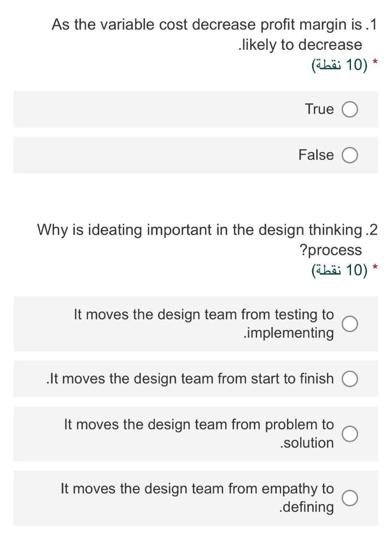
Task: Click the 'from problem to solution' option text
Action: pyautogui.click(x=199, y=433)
